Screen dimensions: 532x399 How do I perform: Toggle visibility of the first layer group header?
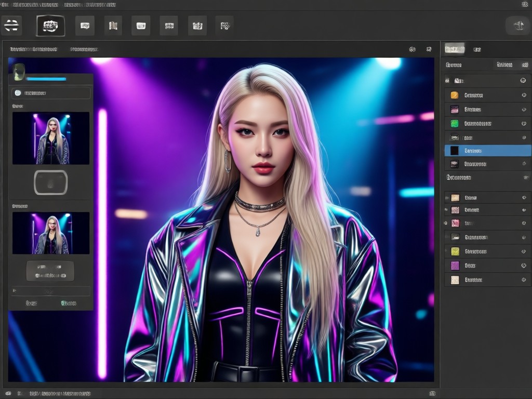click(523, 81)
